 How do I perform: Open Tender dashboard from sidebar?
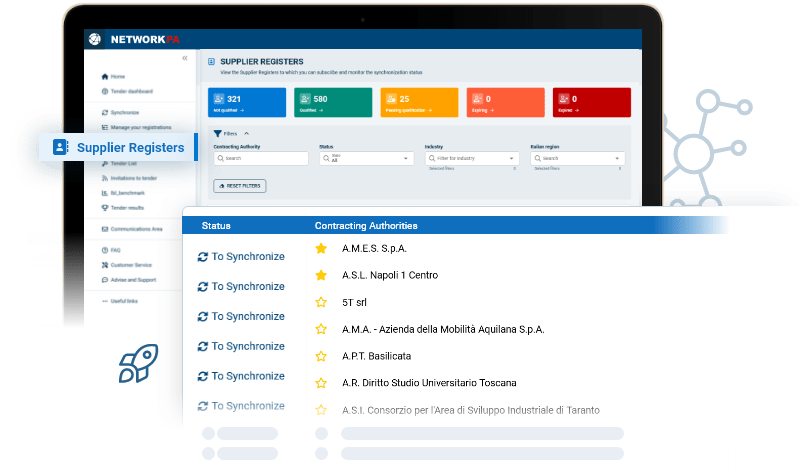(104, 91)
